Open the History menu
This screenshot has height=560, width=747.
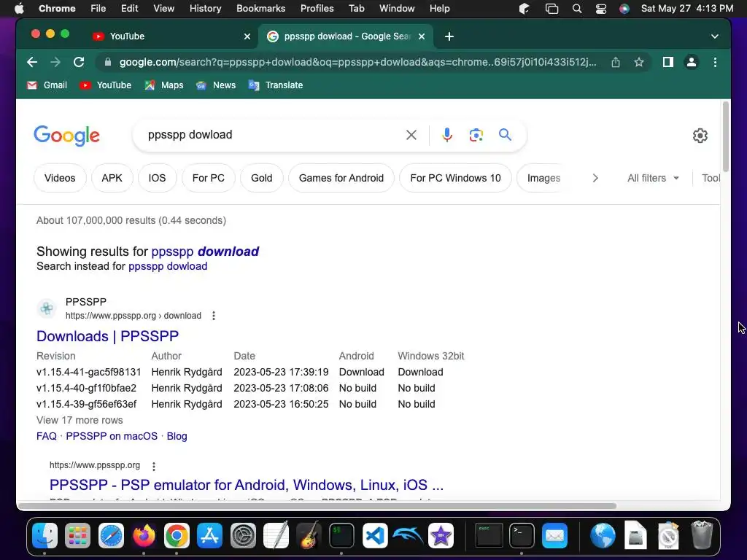(205, 9)
